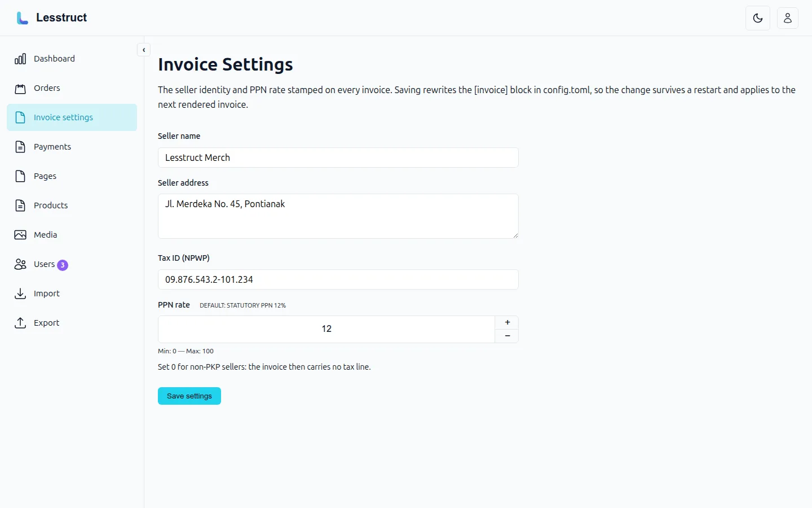812x508 pixels.
Task: Collapse the sidebar chevron
Action: click(144, 50)
